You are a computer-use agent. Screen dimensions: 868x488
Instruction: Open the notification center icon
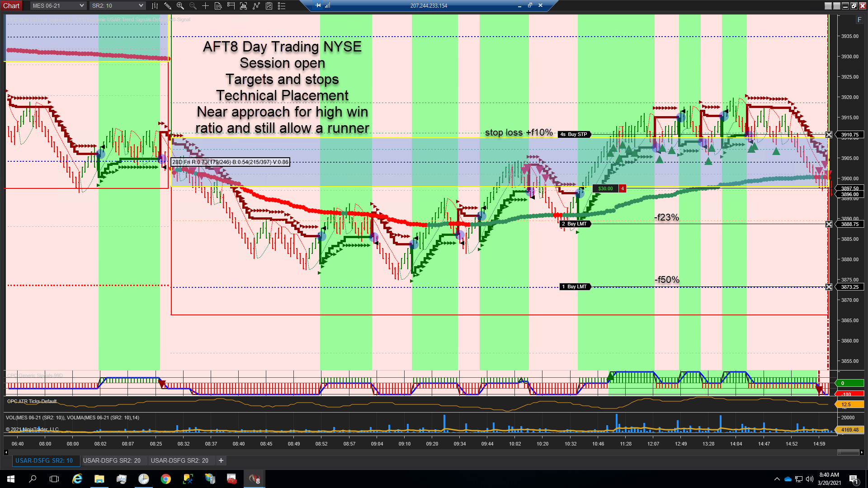854,479
